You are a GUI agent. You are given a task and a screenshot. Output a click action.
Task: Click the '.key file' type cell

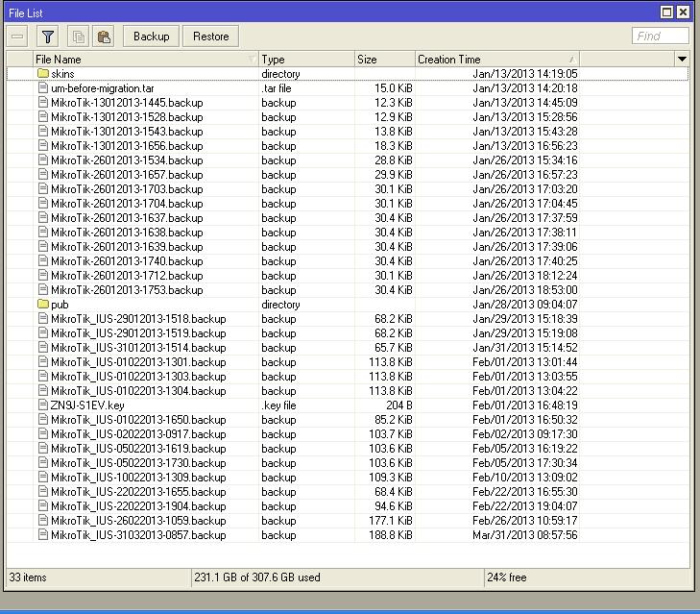[x=278, y=405]
